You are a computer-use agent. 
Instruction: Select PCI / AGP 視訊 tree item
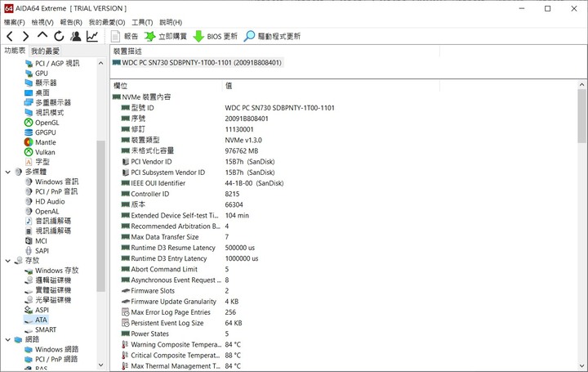click(x=51, y=63)
